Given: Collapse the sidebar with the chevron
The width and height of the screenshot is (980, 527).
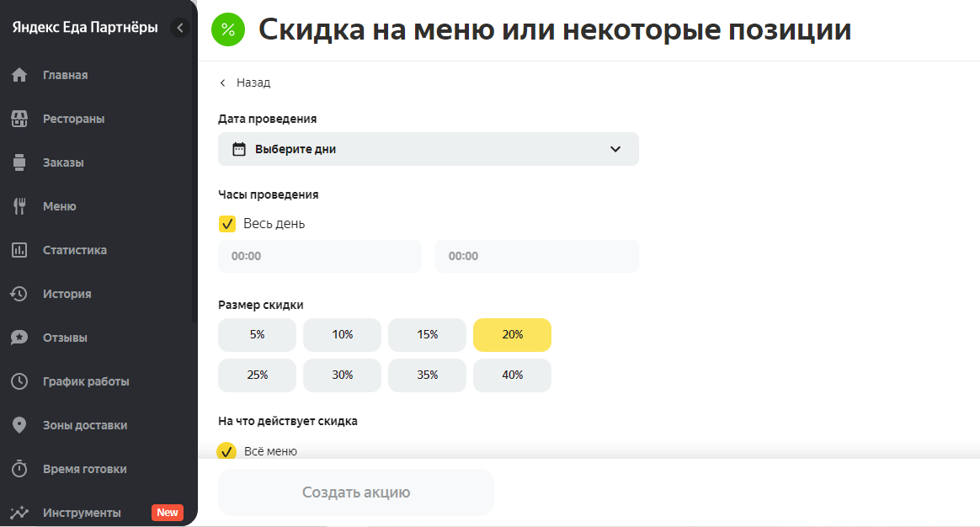Looking at the screenshot, I should pos(180,28).
